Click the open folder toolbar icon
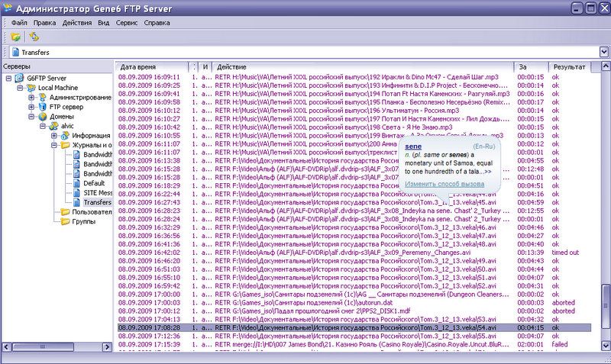Image resolution: width=611 pixels, height=364 pixels. pos(15,37)
